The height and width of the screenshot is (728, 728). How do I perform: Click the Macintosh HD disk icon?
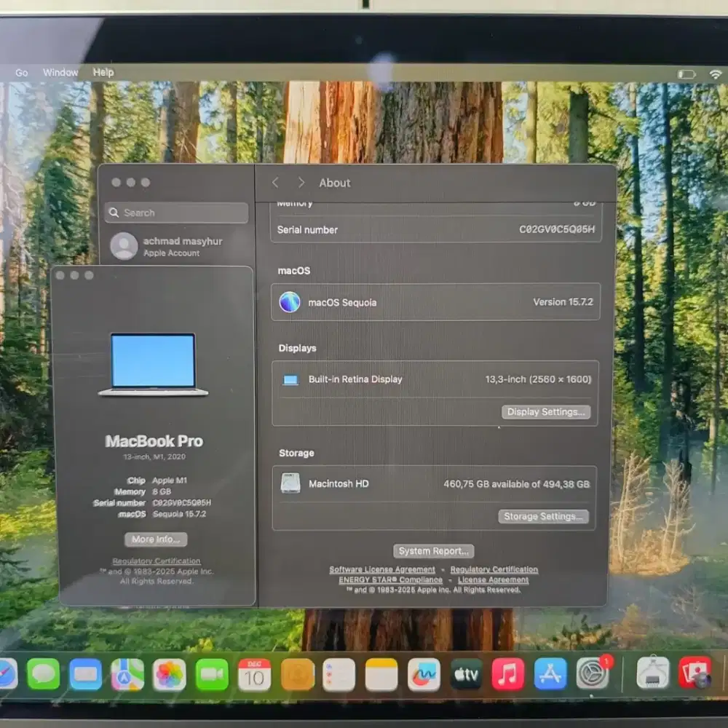(290, 483)
